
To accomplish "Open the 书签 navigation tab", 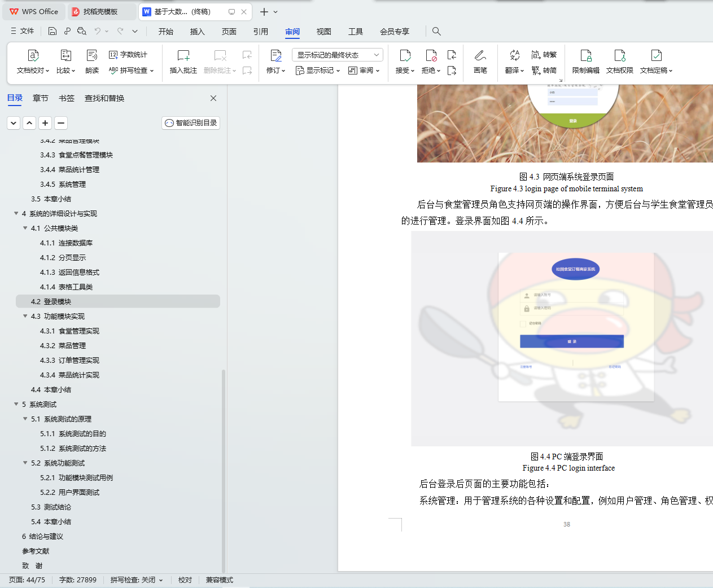I will [x=67, y=98].
